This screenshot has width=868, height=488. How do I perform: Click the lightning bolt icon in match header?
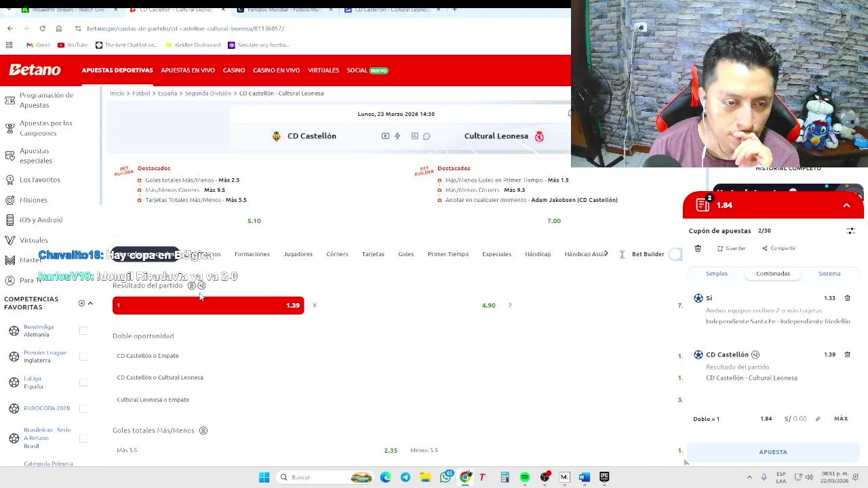tap(397, 136)
